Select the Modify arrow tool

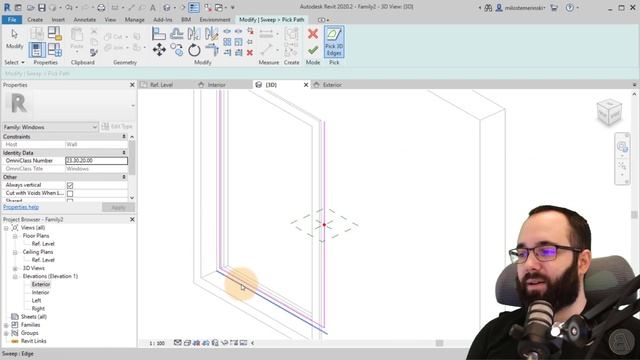14,38
